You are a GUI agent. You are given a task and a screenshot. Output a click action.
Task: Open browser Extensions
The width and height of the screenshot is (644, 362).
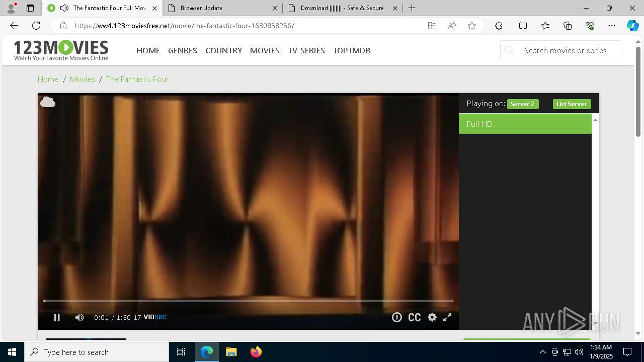tap(499, 26)
